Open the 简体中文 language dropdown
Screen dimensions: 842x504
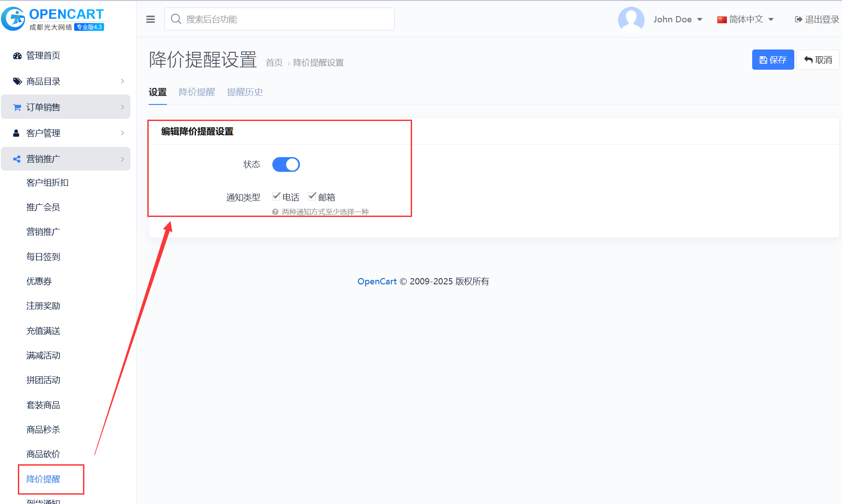click(746, 19)
